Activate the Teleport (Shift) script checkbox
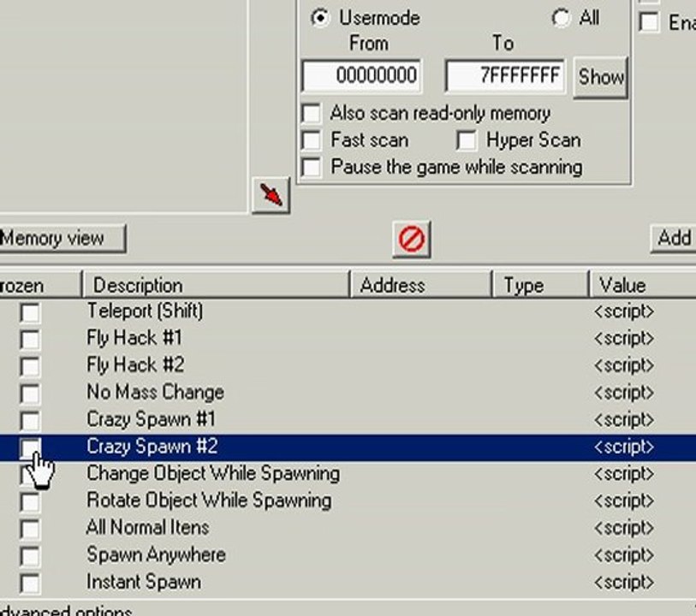Image resolution: width=696 pixels, height=616 pixels. [30, 312]
